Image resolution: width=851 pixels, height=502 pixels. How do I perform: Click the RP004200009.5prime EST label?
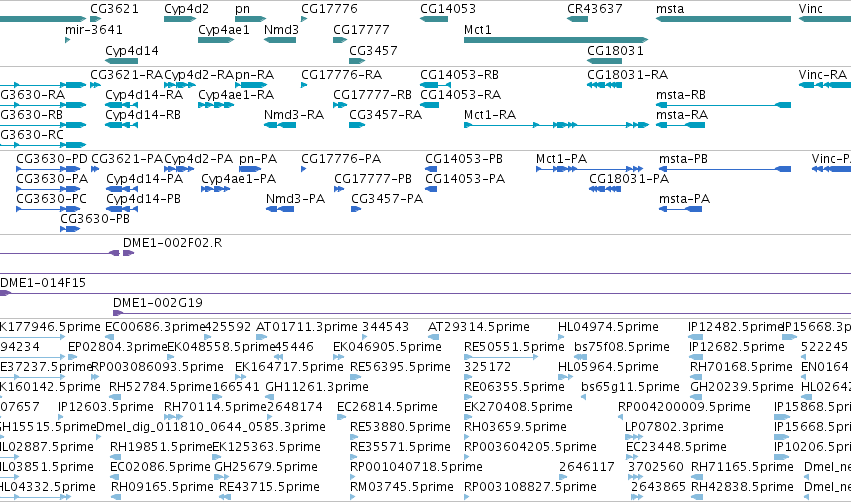(x=684, y=406)
